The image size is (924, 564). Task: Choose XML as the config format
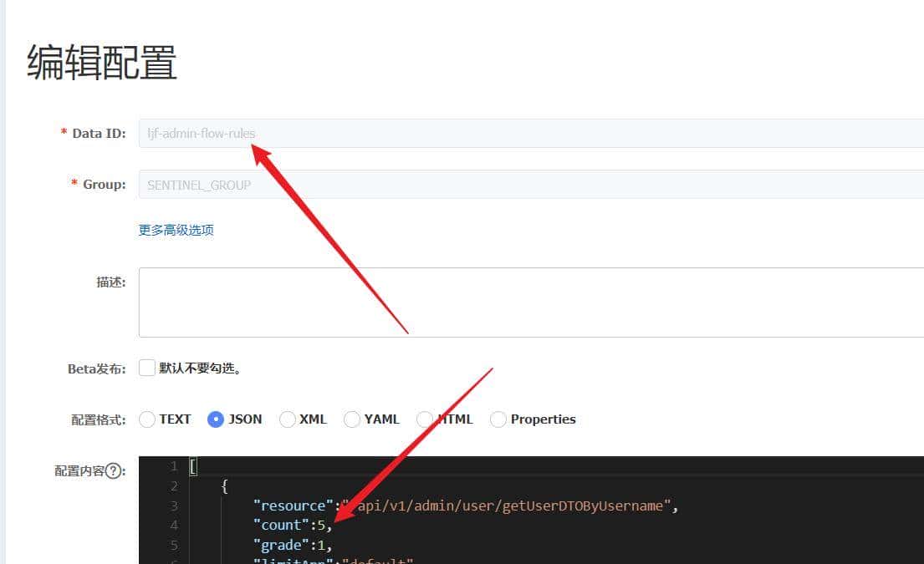(x=288, y=419)
